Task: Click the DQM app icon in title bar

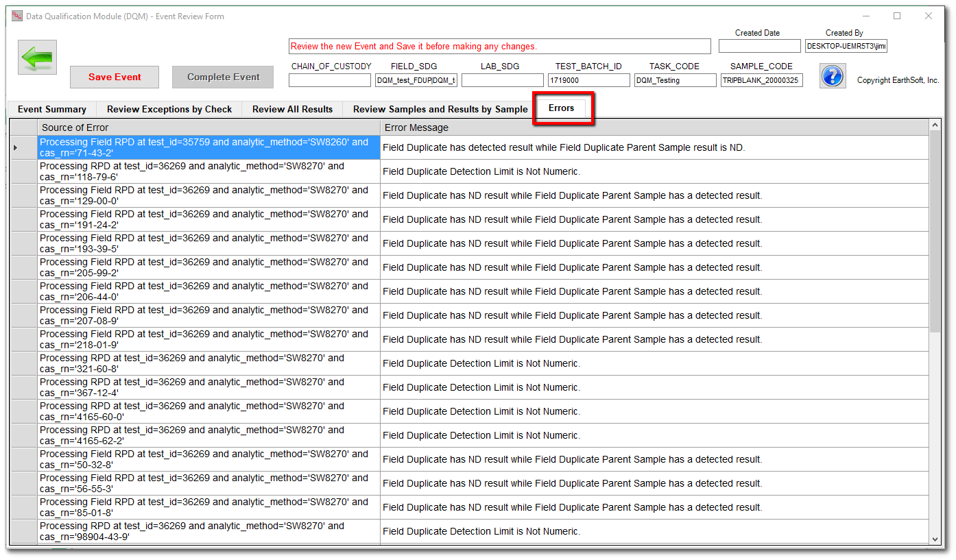Action: [x=17, y=16]
